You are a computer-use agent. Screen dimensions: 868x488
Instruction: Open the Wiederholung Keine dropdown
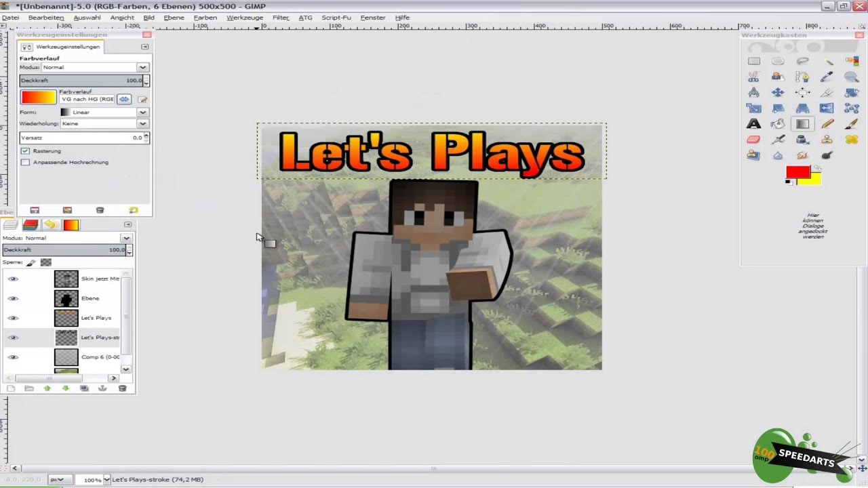(x=104, y=124)
